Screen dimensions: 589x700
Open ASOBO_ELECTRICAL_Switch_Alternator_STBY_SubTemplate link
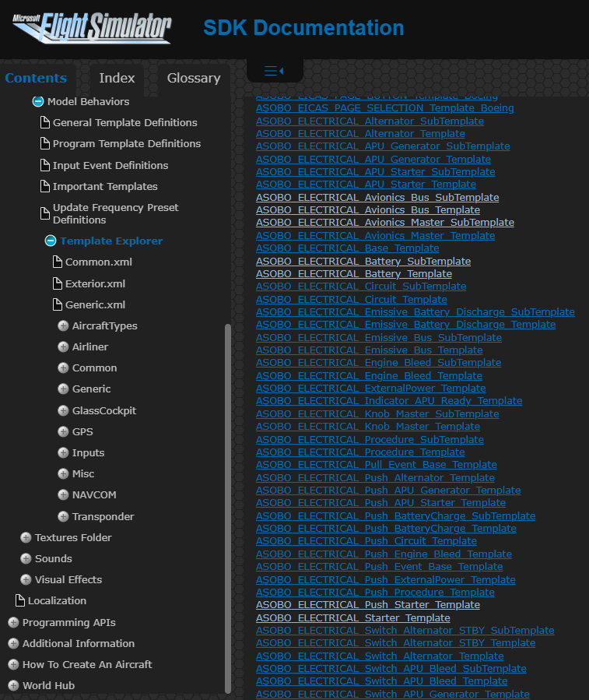405,631
